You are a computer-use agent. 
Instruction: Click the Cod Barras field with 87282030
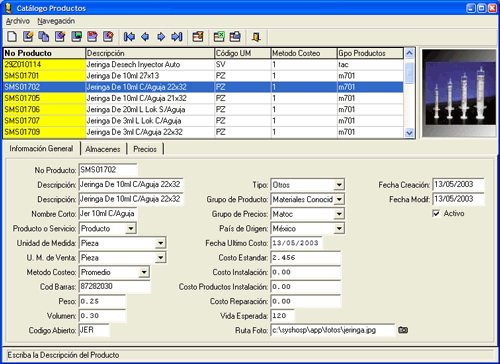coord(115,287)
